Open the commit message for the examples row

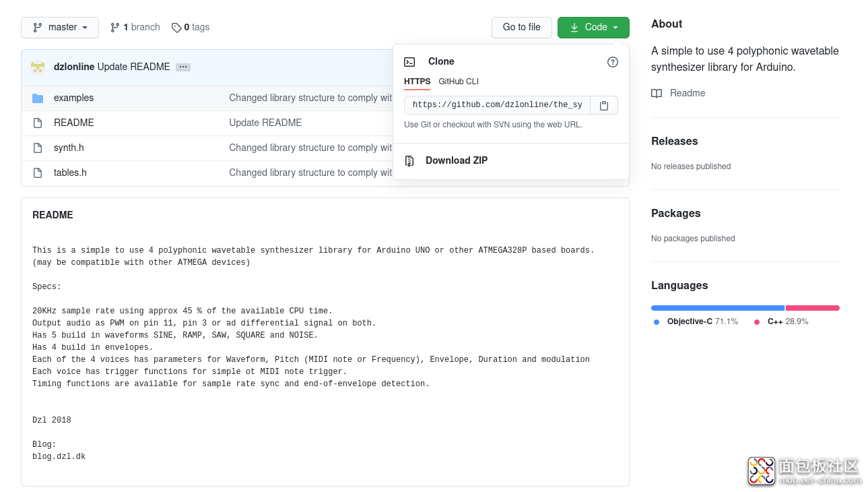coord(310,98)
